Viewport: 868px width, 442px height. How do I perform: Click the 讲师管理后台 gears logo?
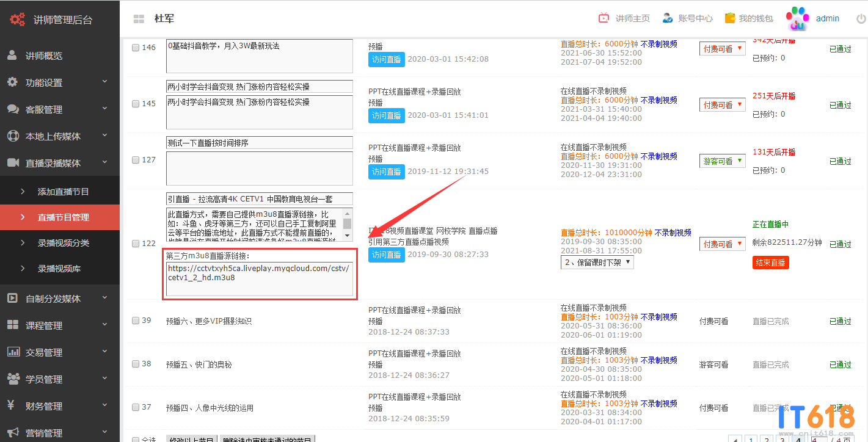pos(17,19)
